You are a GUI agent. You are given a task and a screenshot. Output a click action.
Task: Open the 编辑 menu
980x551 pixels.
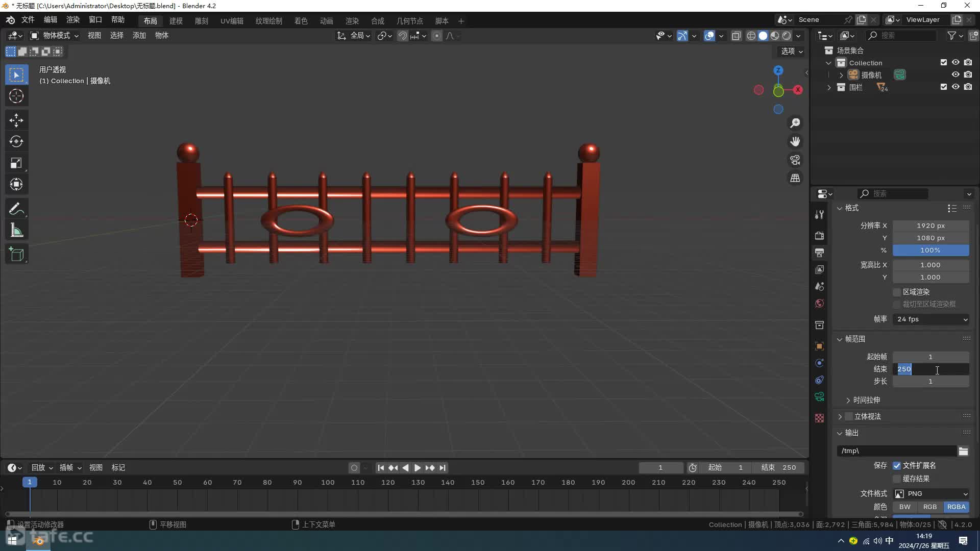[51, 20]
